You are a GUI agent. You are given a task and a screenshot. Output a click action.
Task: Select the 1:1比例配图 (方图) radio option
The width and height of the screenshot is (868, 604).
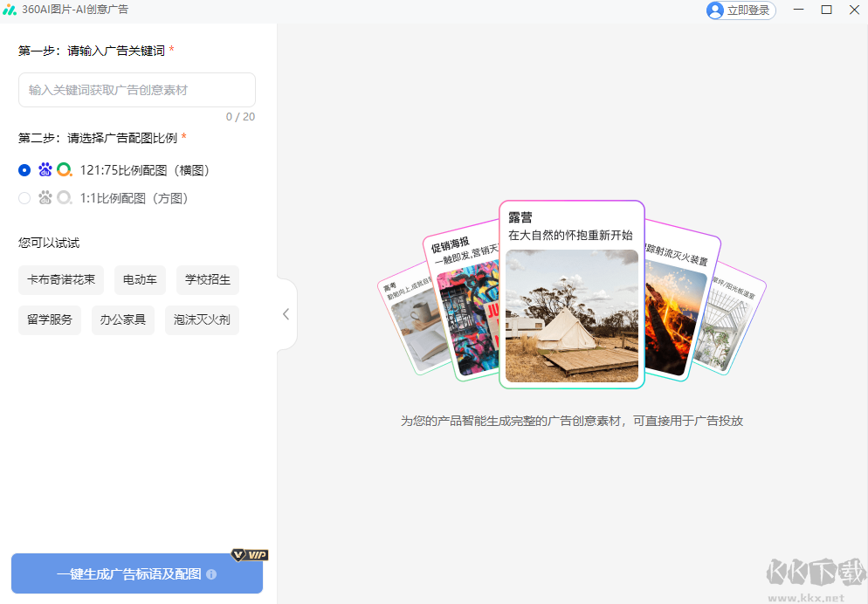tap(24, 197)
